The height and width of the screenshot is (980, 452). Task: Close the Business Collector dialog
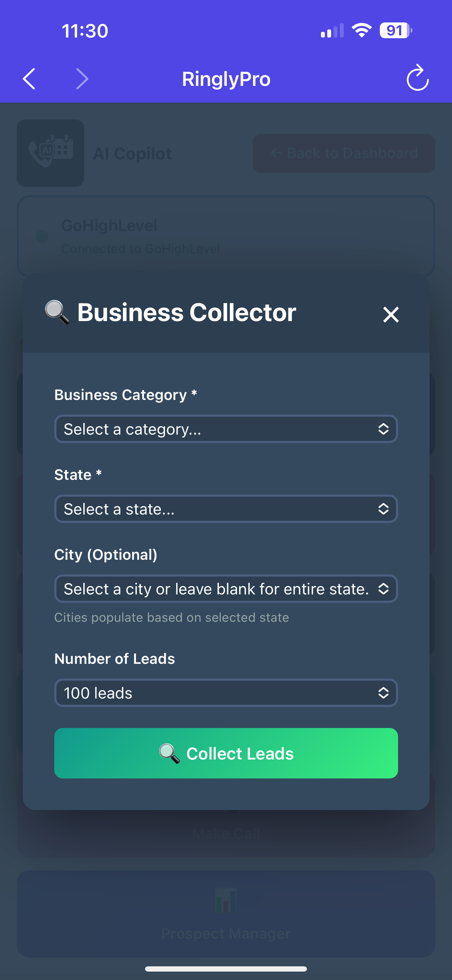tap(391, 314)
